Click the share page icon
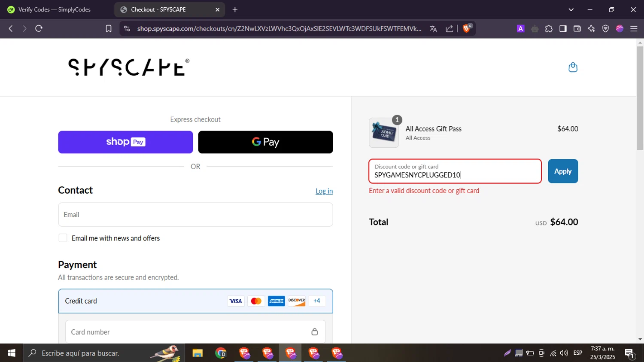The width and height of the screenshot is (644, 362). pos(450,29)
